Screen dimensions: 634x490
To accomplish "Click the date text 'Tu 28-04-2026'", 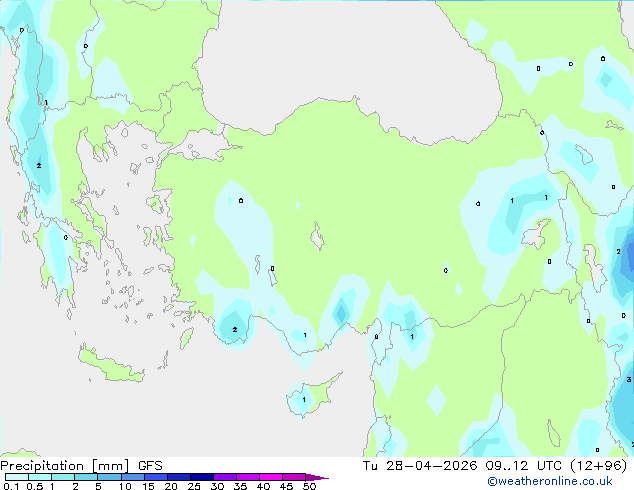I will tap(420, 466).
